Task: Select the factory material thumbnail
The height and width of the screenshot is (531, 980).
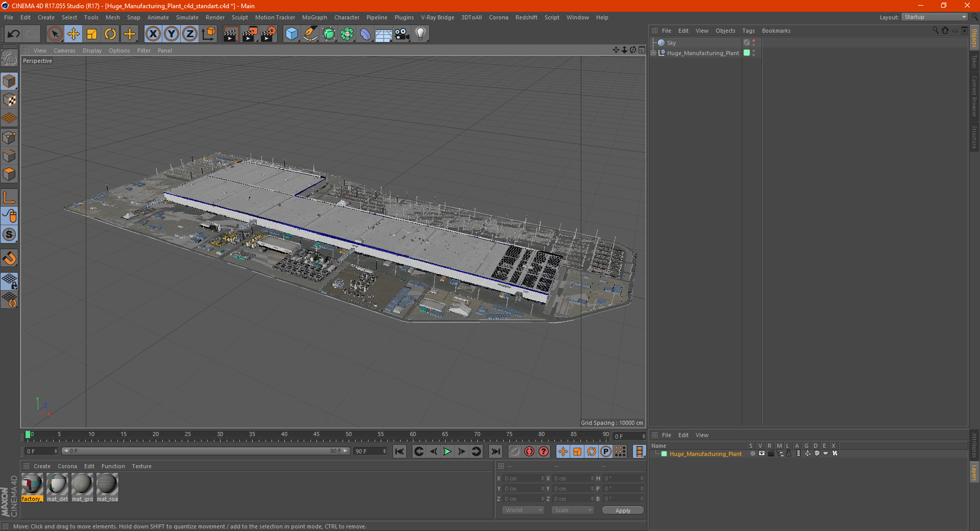Action: 32,488
